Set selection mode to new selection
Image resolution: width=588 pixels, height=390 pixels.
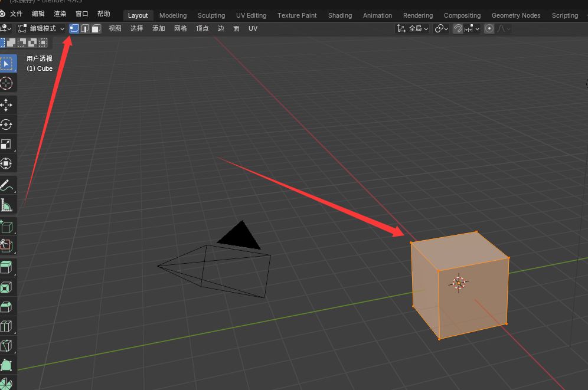2,42
